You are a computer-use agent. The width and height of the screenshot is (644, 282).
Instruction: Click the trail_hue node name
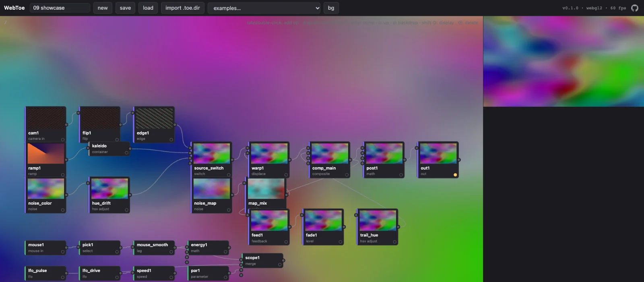click(369, 235)
